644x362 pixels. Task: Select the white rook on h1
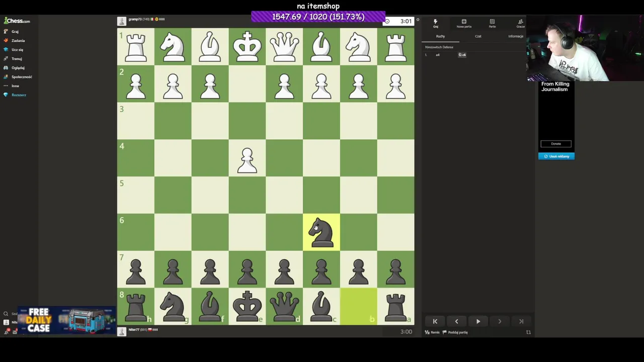[x=136, y=47]
